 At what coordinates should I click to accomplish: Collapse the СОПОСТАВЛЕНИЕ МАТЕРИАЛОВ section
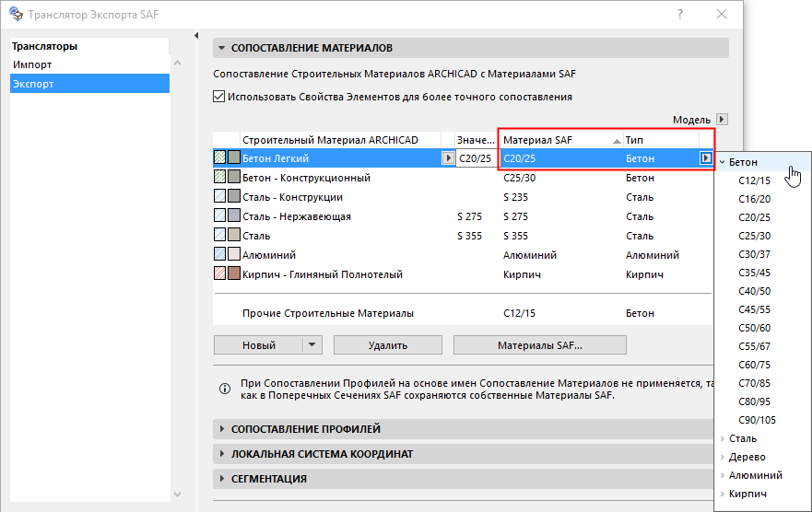221,48
